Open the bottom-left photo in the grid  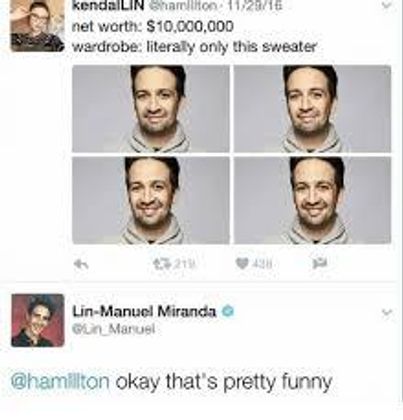click(151, 200)
